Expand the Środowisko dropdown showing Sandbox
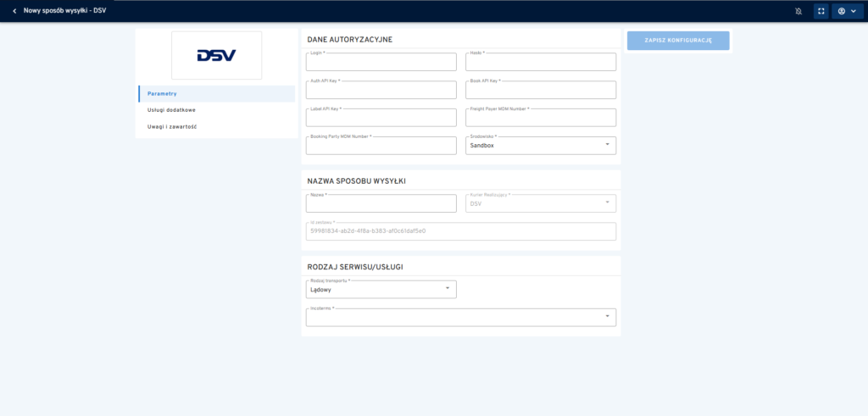The width and height of the screenshot is (868, 416). pyautogui.click(x=541, y=146)
